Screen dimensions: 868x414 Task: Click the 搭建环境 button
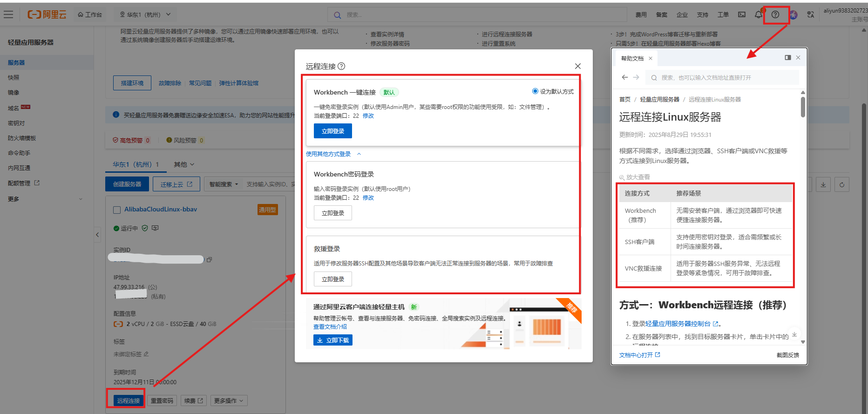[132, 83]
